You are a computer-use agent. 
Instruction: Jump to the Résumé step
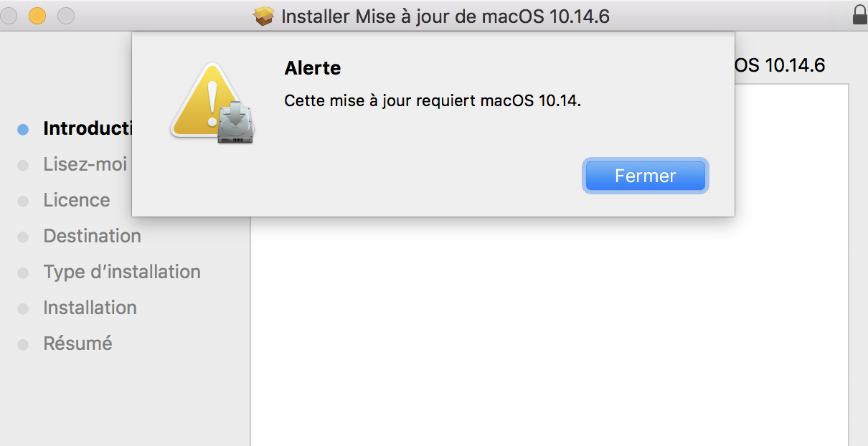coord(77,343)
